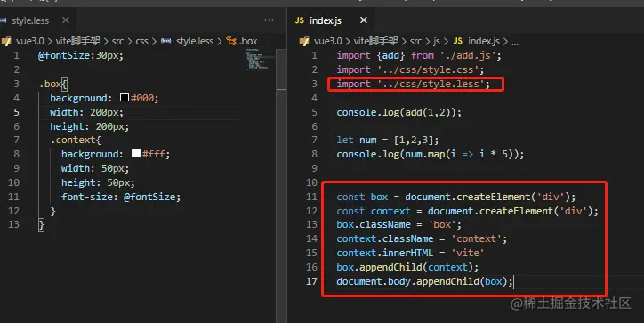
Task: Click the import {add} from './add.js' line
Action: pos(419,55)
